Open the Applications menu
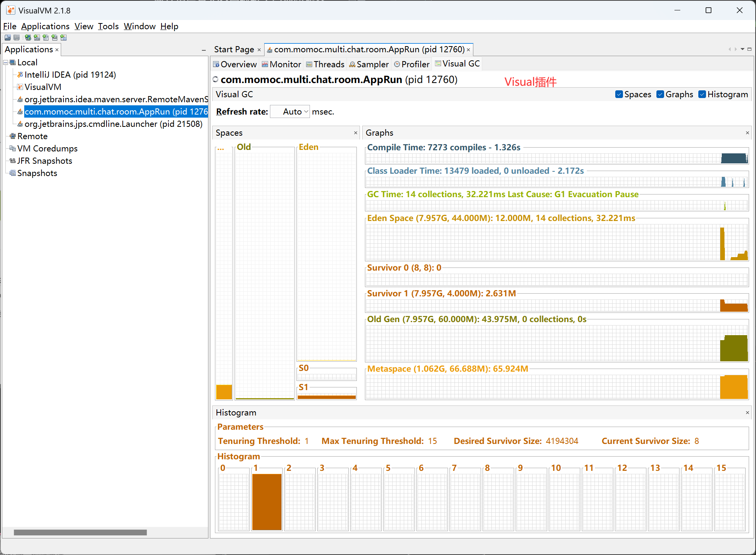The image size is (756, 555). tap(45, 26)
